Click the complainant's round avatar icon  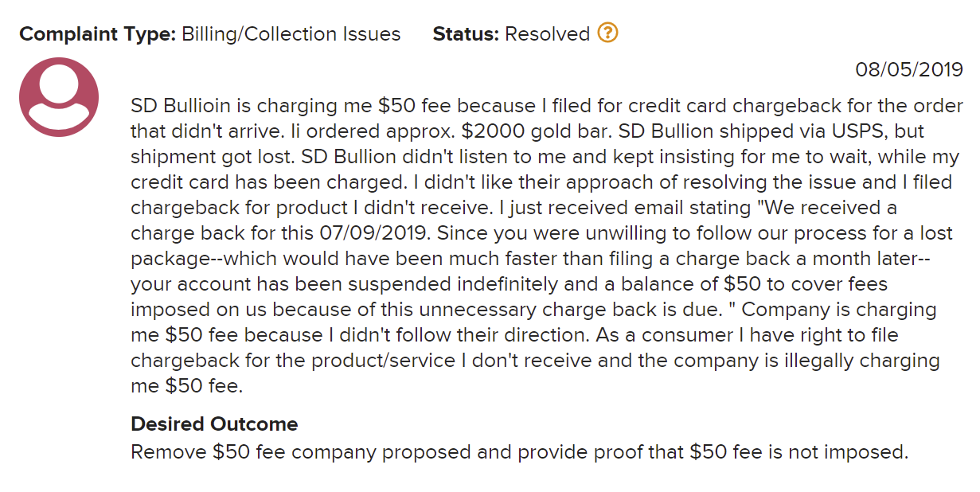pyautogui.click(x=58, y=97)
